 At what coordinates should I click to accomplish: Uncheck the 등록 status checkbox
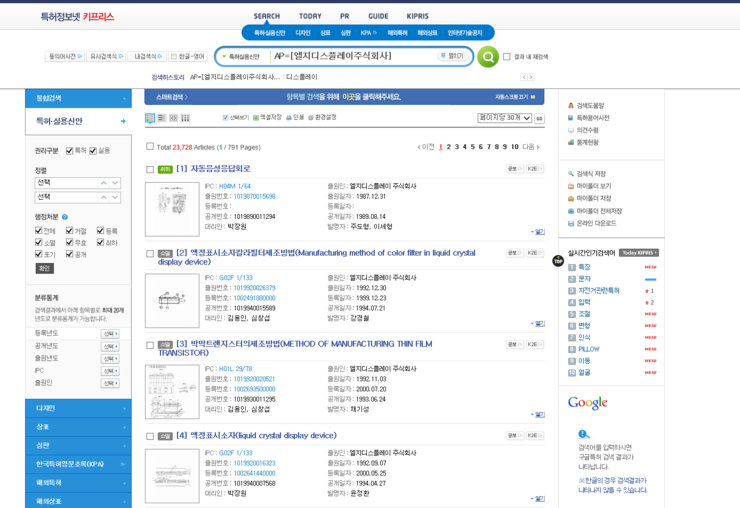click(x=100, y=230)
